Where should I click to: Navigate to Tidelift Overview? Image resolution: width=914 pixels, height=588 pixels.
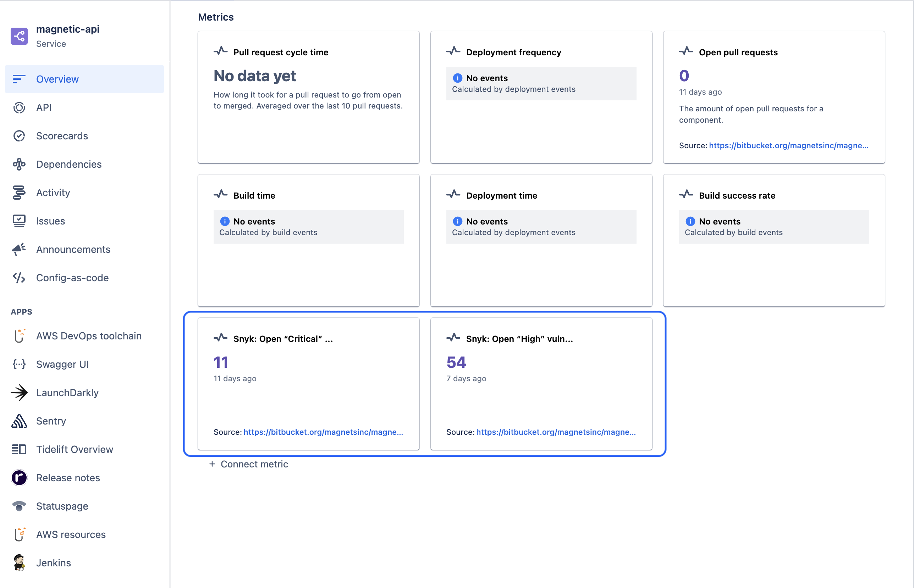coord(75,449)
